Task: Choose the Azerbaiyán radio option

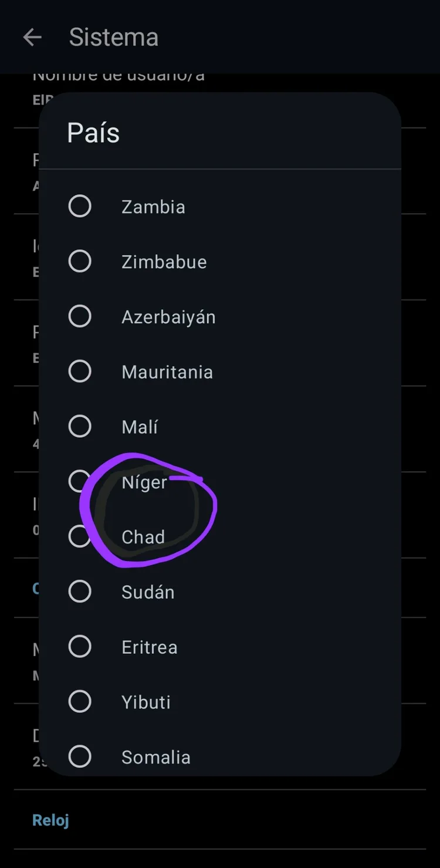Action: click(80, 316)
